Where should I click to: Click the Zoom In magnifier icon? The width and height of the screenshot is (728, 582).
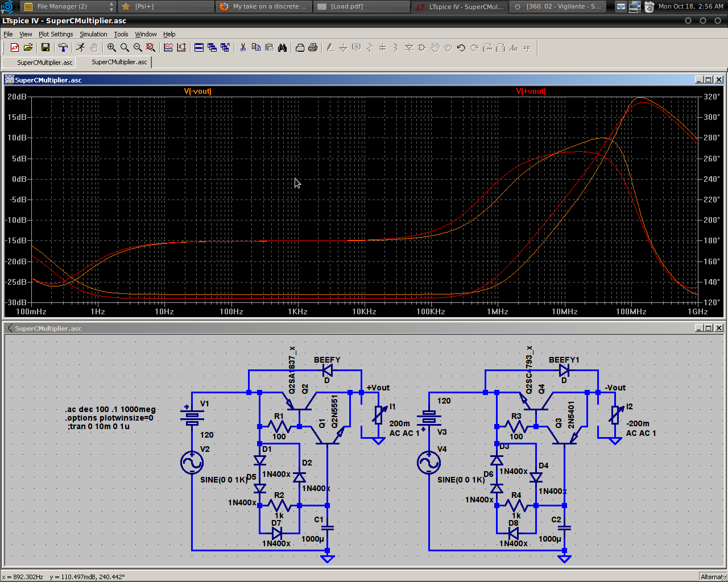pos(111,48)
